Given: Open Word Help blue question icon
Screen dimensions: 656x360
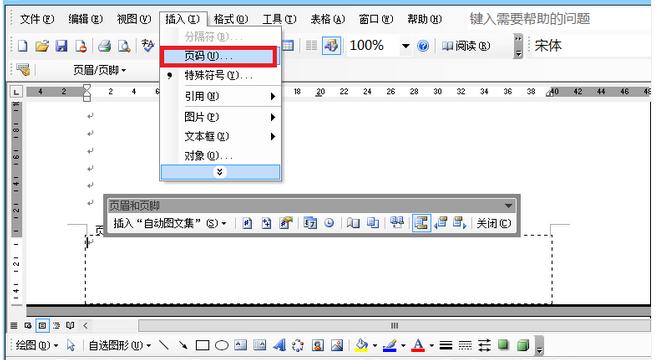Looking at the screenshot, I should [x=423, y=46].
